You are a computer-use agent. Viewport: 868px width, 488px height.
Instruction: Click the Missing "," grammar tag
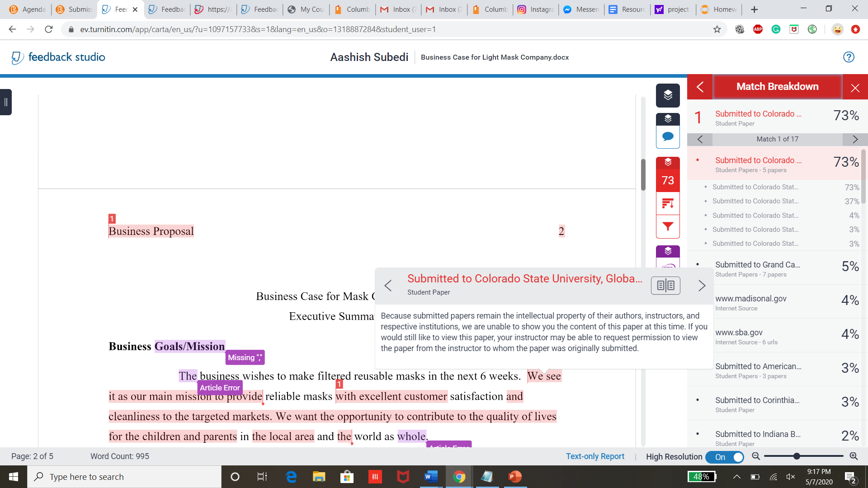tap(245, 357)
